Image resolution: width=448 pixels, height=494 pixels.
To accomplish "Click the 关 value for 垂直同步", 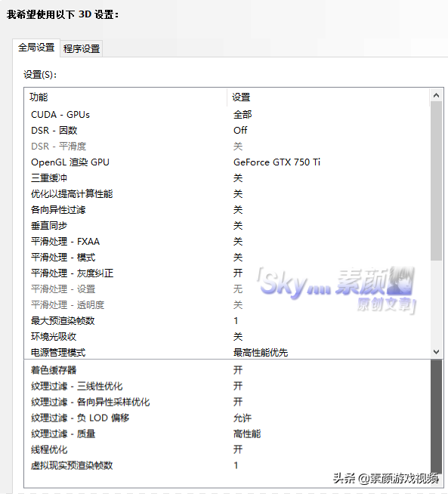I will [x=238, y=226].
